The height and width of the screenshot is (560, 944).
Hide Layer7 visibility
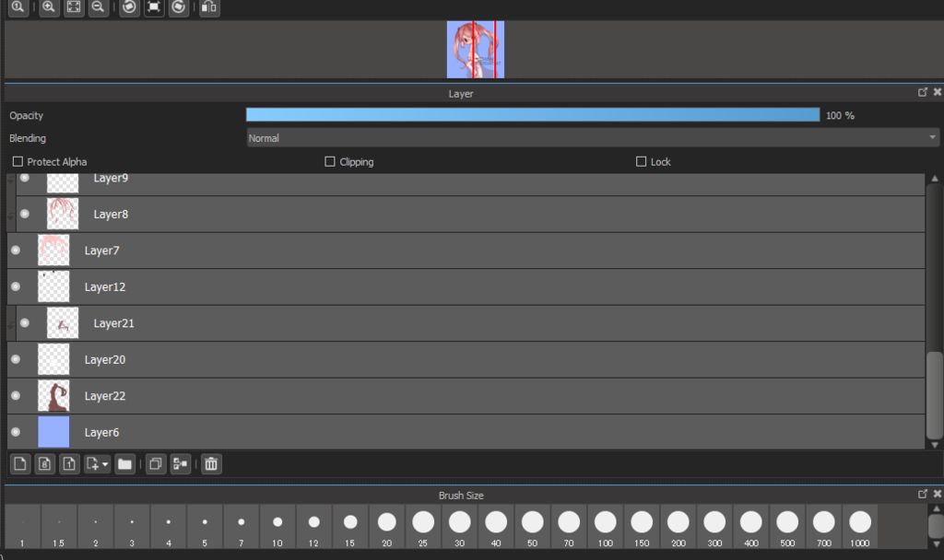[16, 251]
